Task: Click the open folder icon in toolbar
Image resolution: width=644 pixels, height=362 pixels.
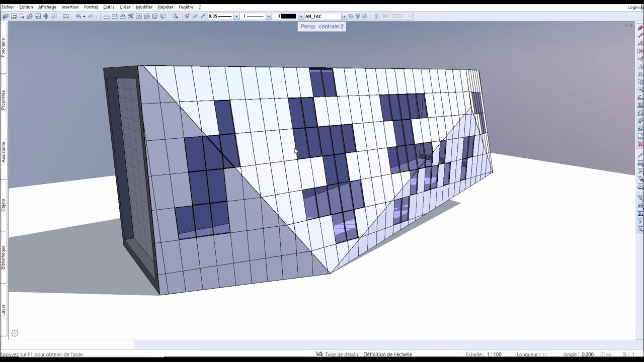Action: (30, 16)
